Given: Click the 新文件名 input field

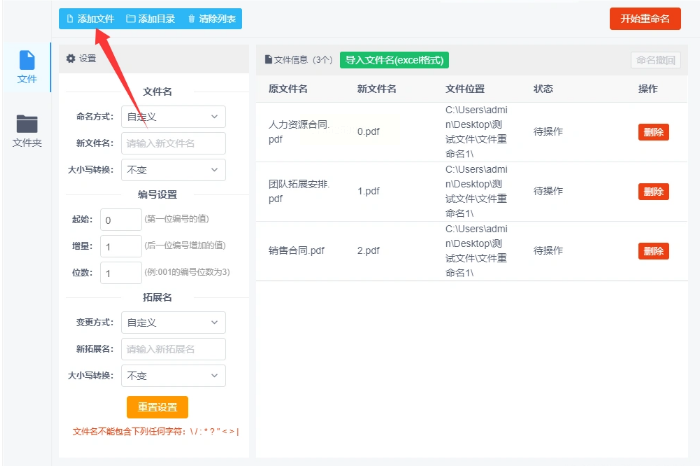Looking at the screenshot, I should click(x=173, y=143).
